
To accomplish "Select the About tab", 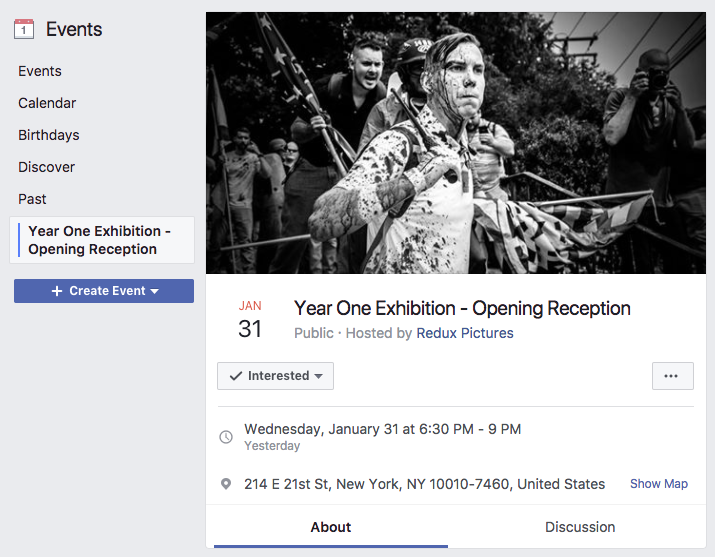I will pyautogui.click(x=331, y=527).
